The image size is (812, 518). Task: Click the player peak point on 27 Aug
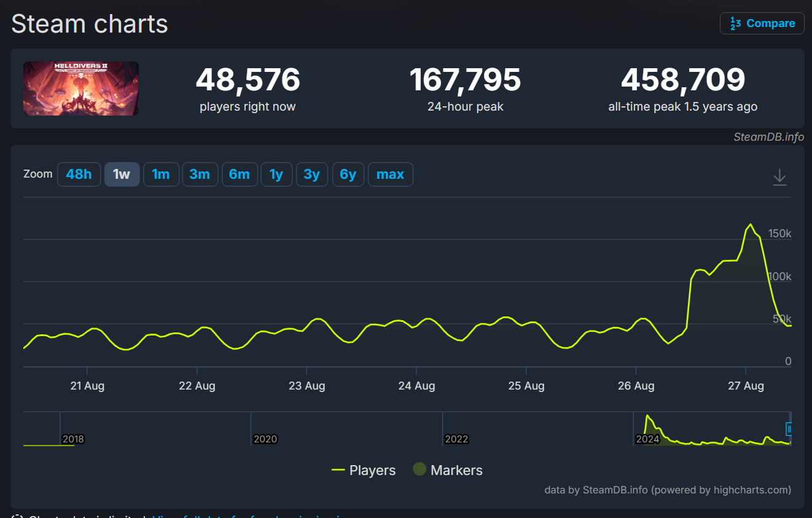point(751,224)
